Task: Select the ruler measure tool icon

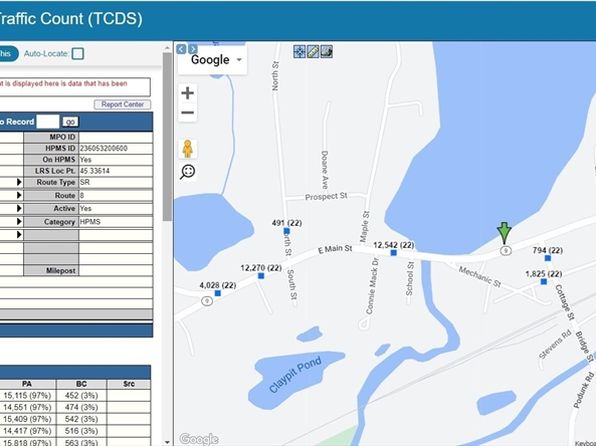Action: pos(313,52)
